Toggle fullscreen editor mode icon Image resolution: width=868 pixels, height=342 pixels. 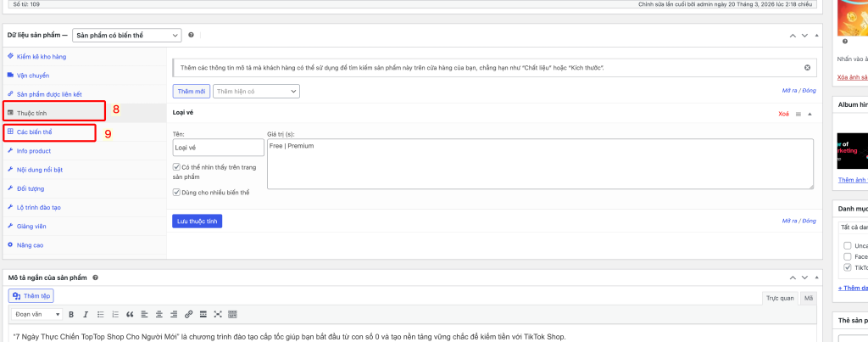[218, 314]
